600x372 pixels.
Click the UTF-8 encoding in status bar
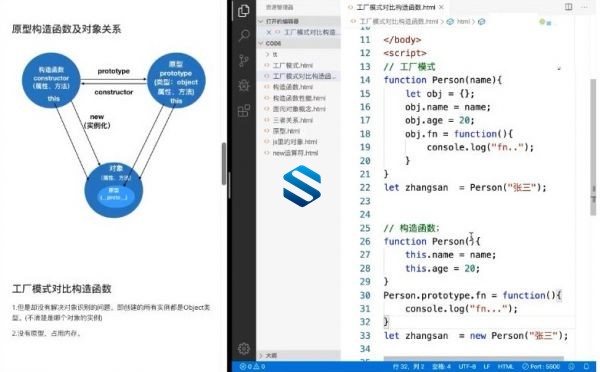tap(467, 366)
